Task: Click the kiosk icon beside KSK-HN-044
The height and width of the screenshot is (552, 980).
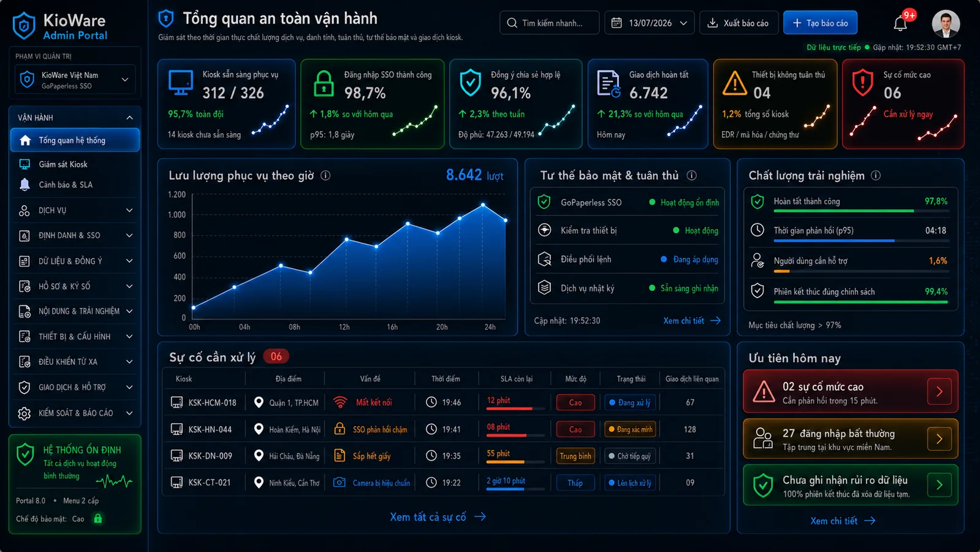Action: coord(177,429)
